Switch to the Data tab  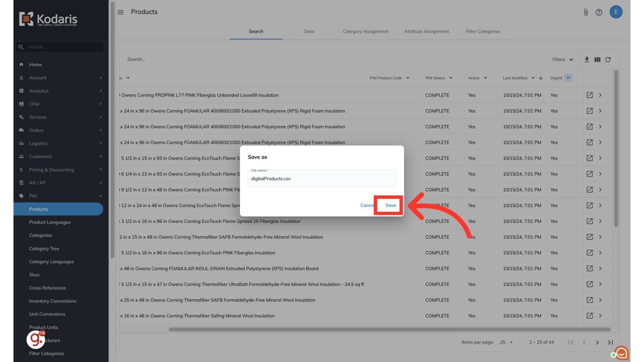click(309, 31)
